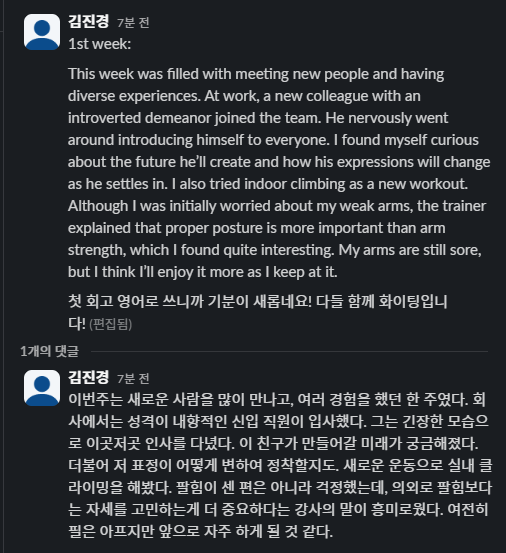Open the '7분 전' timestamp on the reply

pyautogui.click(x=133, y=379)
